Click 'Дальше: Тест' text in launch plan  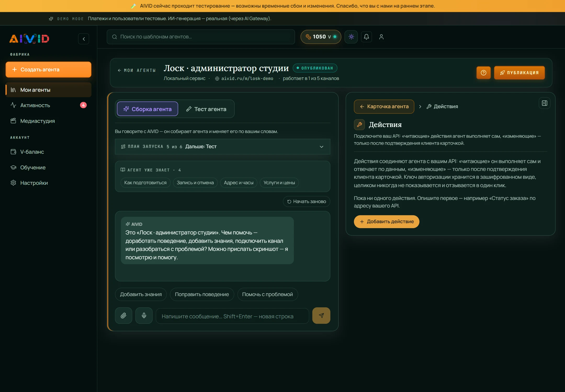(201, 147)
